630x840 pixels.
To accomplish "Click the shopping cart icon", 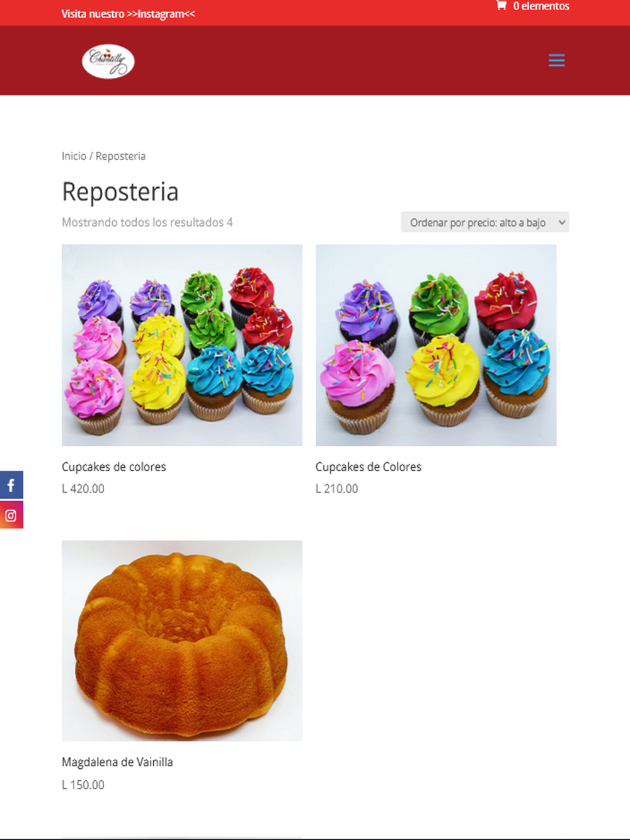I will (x=501, y=6).
